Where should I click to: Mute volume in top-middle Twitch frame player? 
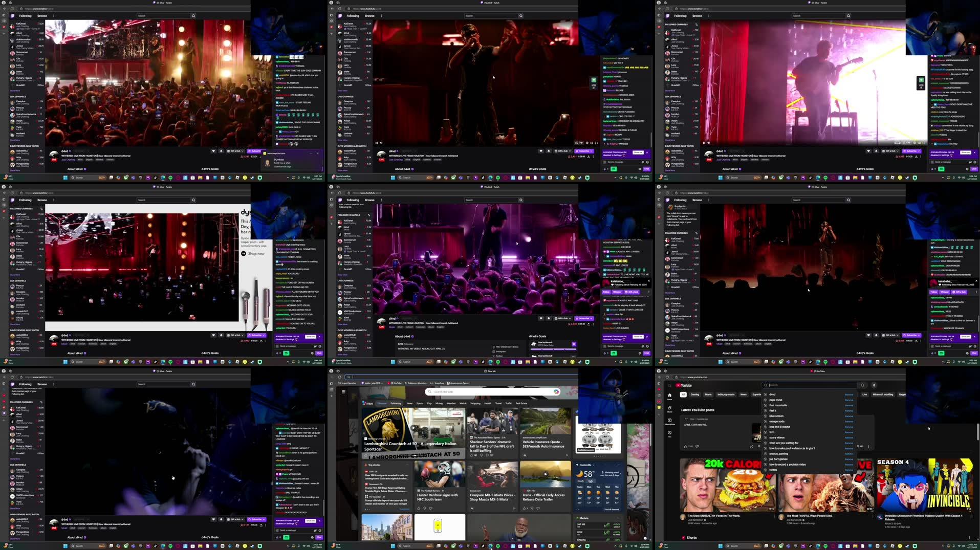click(381, 143)
